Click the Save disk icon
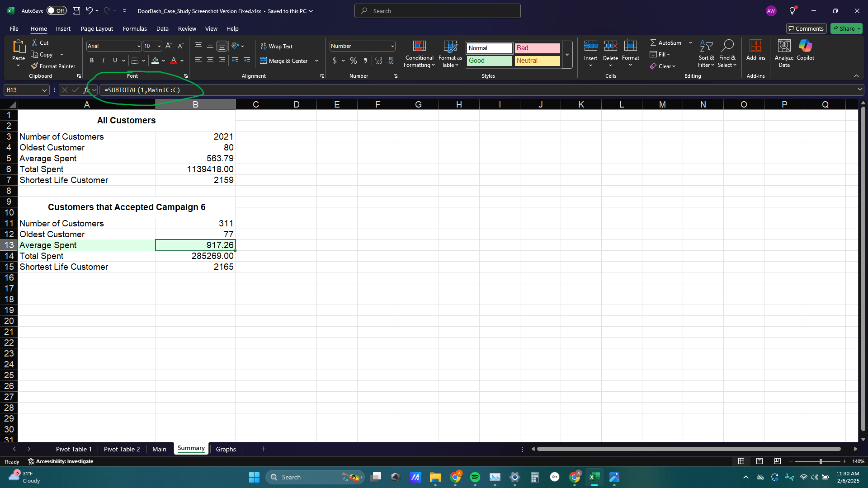 click(76, 11)
